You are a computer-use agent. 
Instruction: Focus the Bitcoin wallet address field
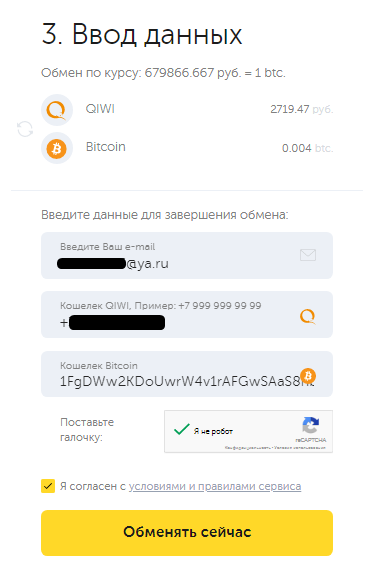coord(187,374)
